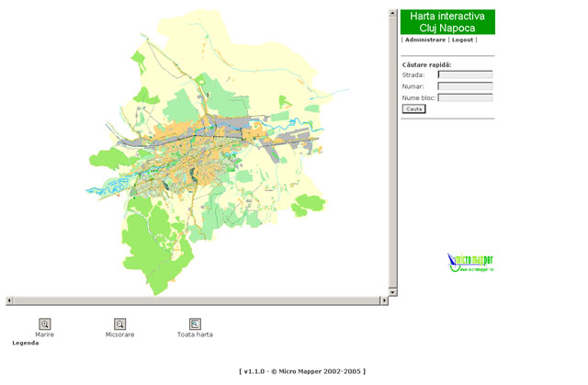Click the Harta interactiva Cluj Napoca header
Image resolution: width=588 pixels, height=385 pixels.
(447, 22)
